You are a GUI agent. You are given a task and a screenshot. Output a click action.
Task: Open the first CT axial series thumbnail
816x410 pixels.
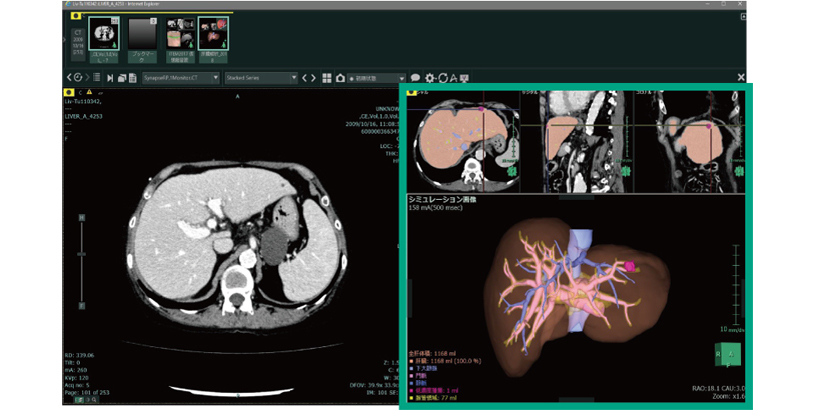104,33
